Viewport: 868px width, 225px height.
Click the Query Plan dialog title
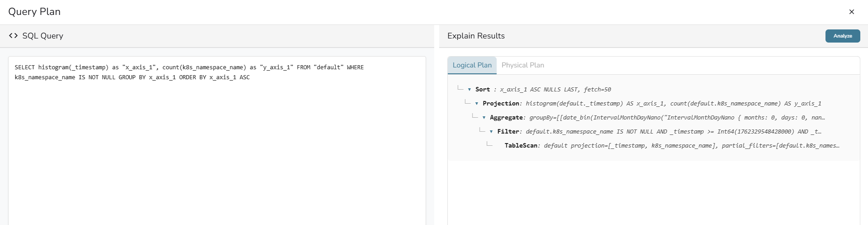(x=34, y=12)
